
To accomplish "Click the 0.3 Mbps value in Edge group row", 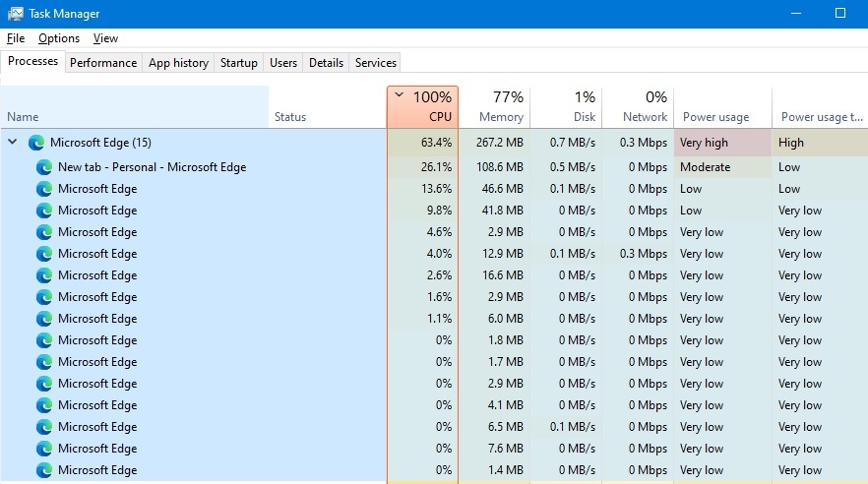I will coord(644,143).
